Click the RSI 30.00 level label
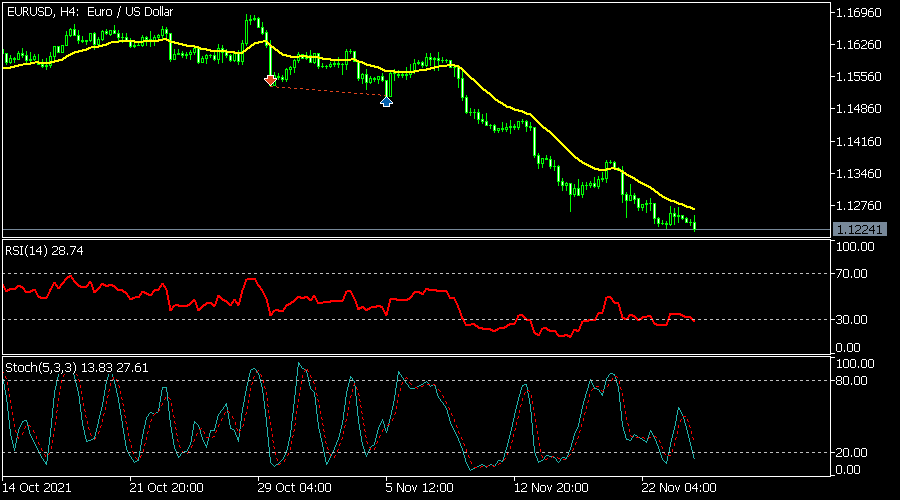This screenshot has height=500, width=900. 852,320
